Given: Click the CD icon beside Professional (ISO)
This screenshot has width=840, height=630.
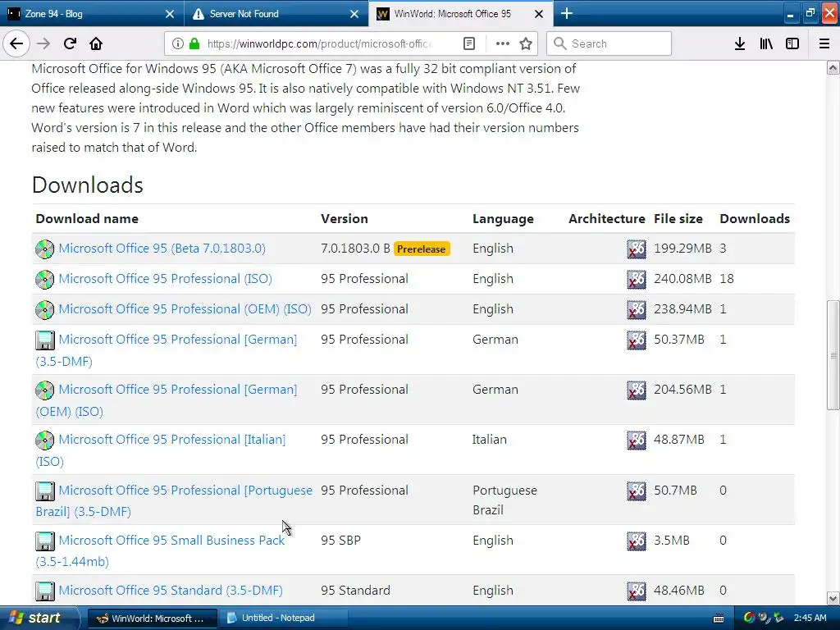Looking at the screenshot, I should click(x=45, y=280).
